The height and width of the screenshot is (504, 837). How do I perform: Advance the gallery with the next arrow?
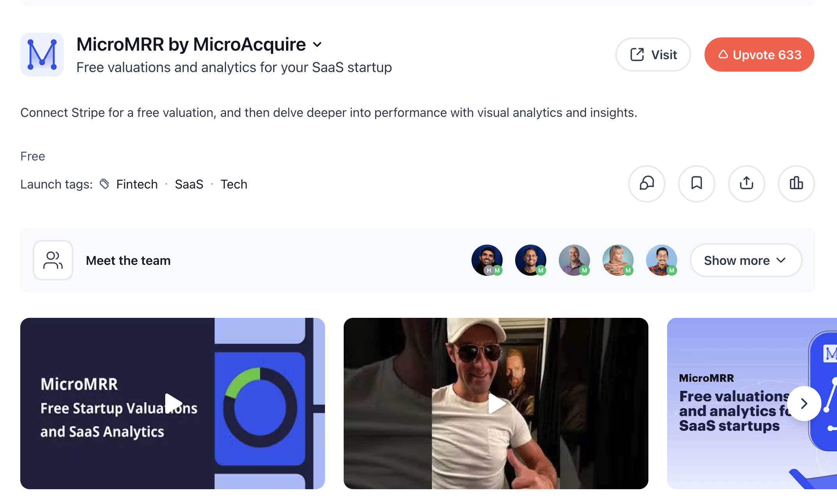coord(804,404)
